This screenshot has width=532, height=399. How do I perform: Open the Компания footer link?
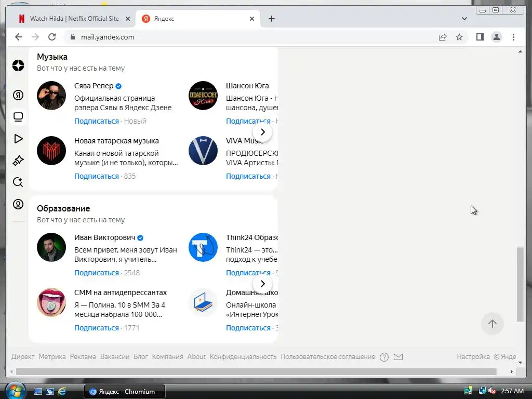coord(167,356)
